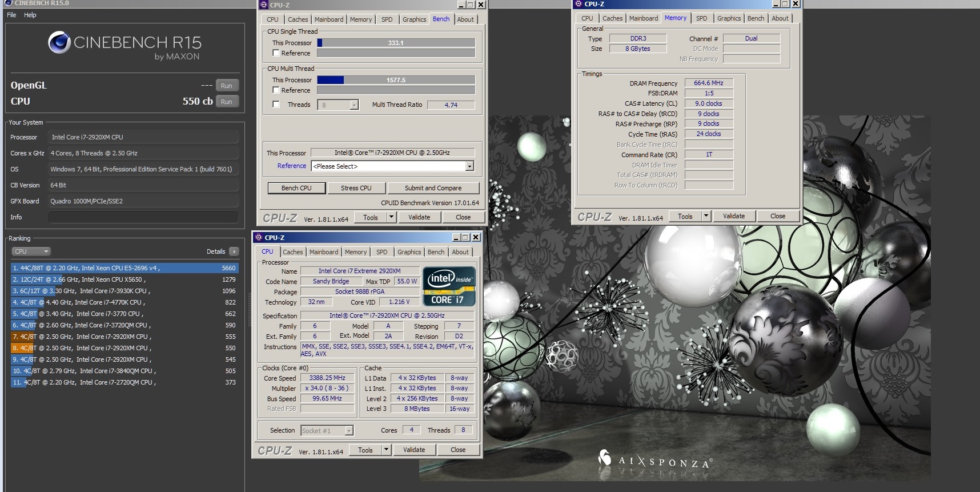Select Core i7-3720QM ranking row
This screenshot has height=492, width=980.
click(124, 325)
